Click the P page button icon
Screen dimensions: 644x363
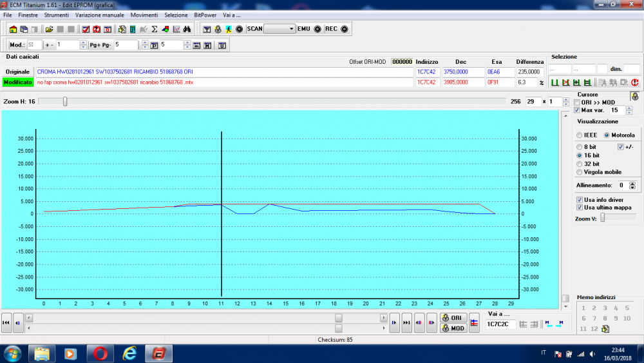pos(154,45)
